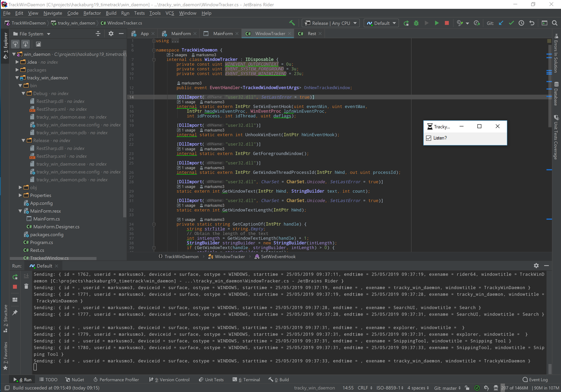This screenshot has height=392, width=561.
Task: Toggle pin tab icon in Run panel
Action: pos(15,313)
